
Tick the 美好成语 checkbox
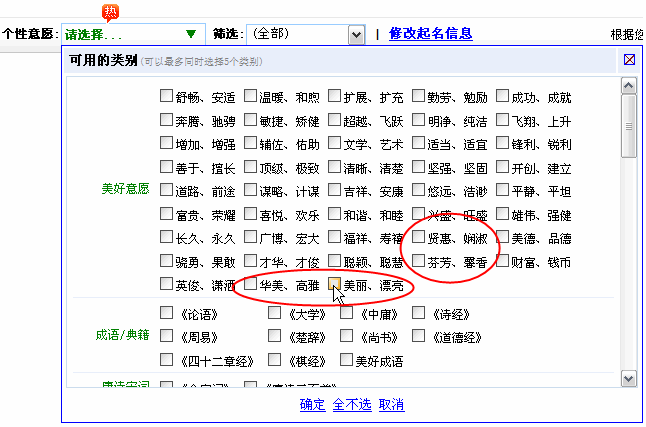[347, 360]
